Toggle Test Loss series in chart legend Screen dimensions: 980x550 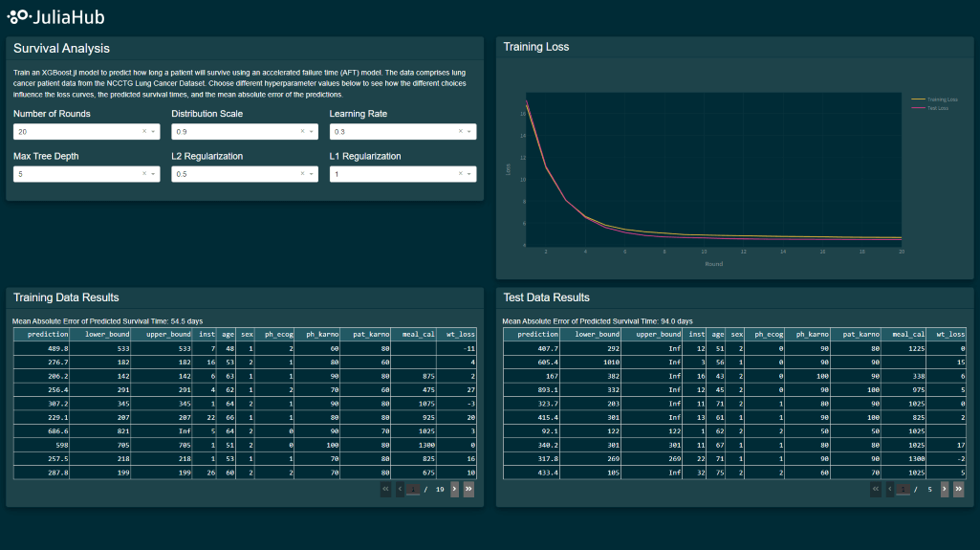click(934, 108)
